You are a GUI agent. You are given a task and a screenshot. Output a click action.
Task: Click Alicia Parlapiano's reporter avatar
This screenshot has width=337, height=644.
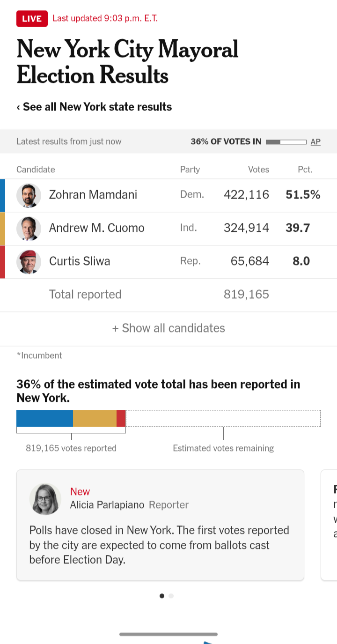45,499
